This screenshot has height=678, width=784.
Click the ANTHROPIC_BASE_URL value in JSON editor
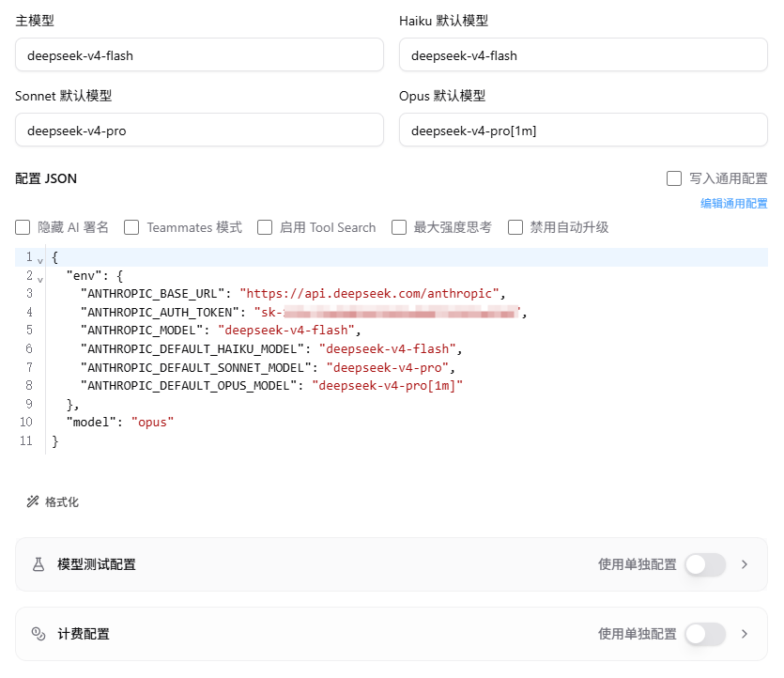[370, 294]
